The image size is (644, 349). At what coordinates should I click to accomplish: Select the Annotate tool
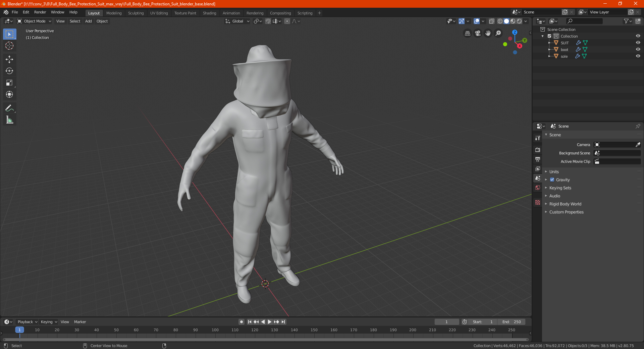pos(9,108)
